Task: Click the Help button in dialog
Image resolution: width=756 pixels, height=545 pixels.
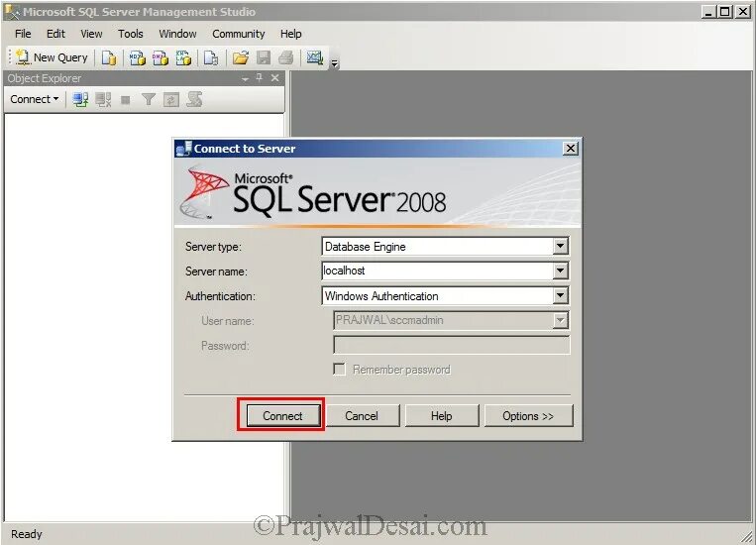Action: coord(441,416)
